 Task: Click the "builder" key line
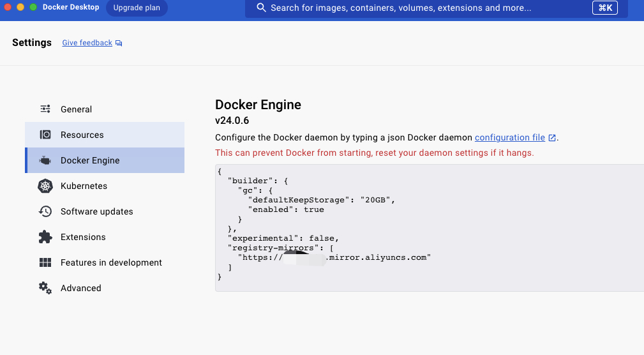258,181
